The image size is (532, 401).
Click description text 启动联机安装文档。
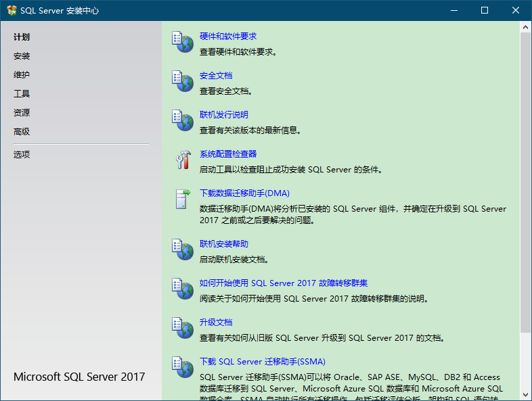(x=234, y=259)
